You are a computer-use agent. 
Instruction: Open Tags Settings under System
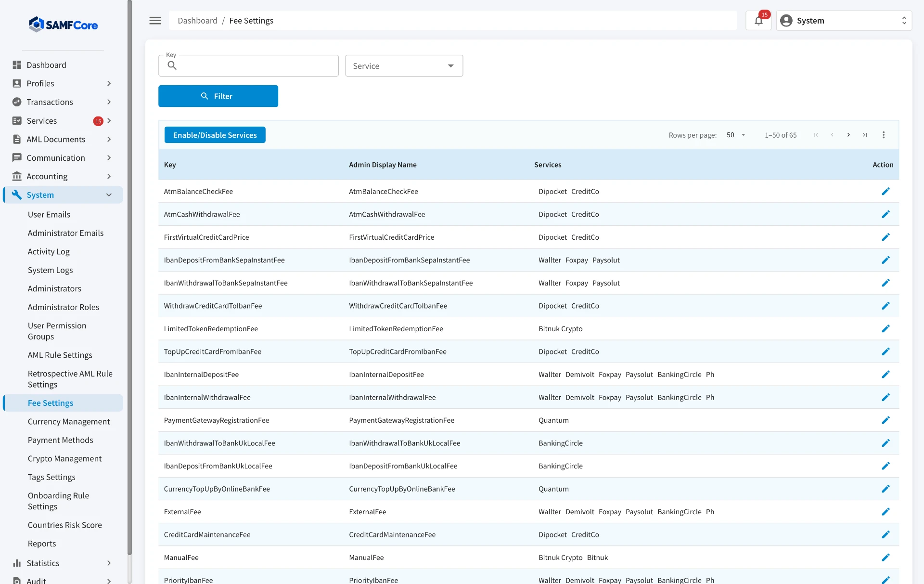pyautogui.click(x=51, y=477)
